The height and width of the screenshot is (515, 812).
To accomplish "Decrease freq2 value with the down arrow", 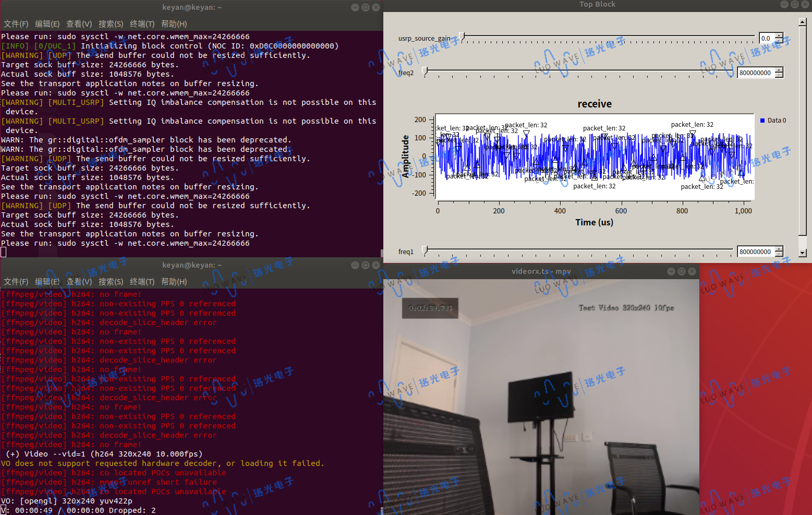I will pyautogui.click(x=779, y=76).
